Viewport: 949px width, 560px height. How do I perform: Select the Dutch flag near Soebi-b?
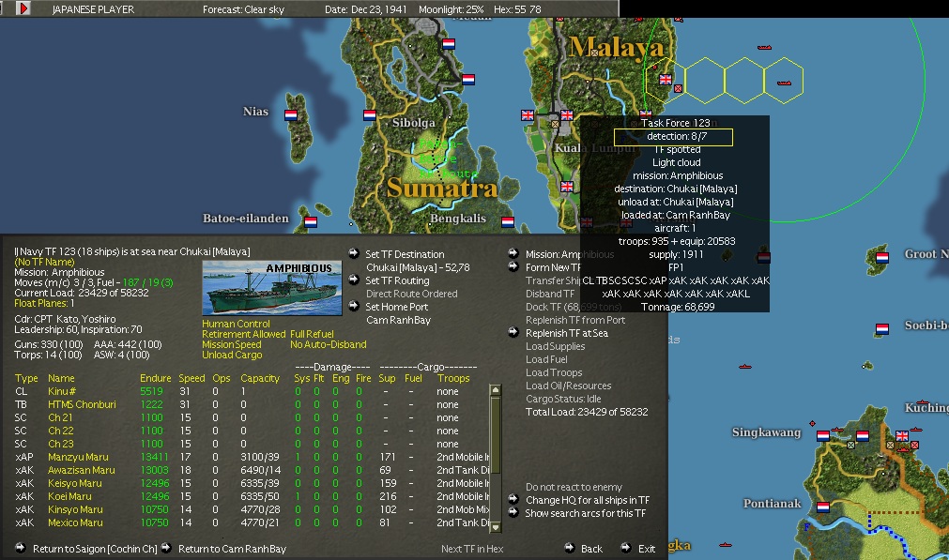(882, 329)
